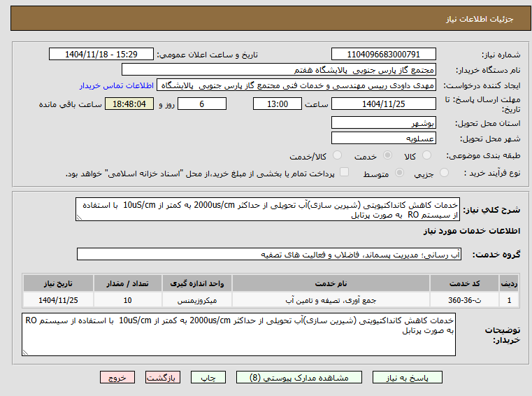532x396 pixels.
Task: Select the کالا radio button
Action: [x=426, y=155]
